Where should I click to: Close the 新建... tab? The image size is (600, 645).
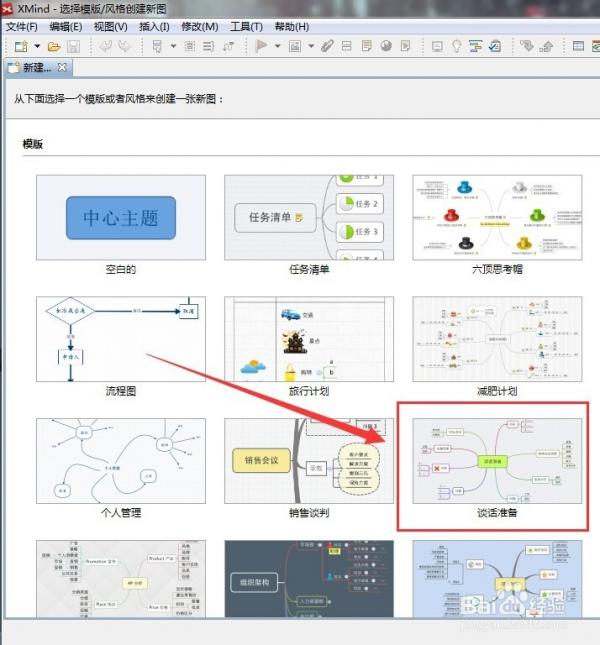(62, 67)
